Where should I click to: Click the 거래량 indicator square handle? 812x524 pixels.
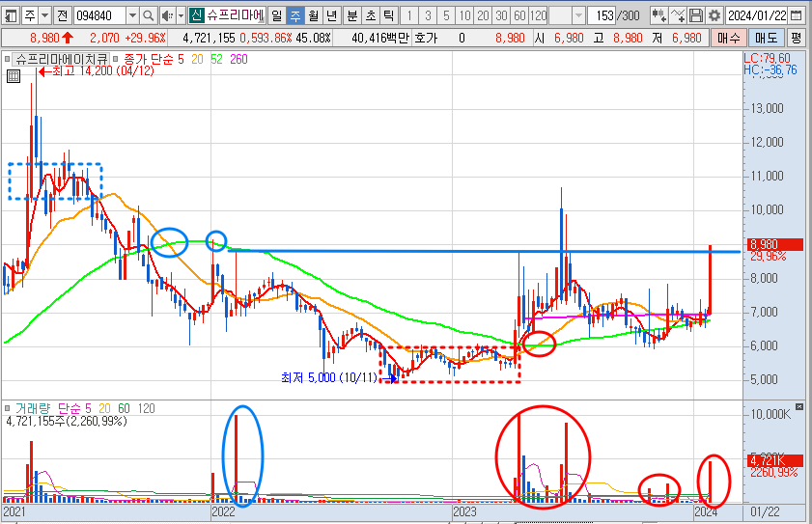click(8, 408)
